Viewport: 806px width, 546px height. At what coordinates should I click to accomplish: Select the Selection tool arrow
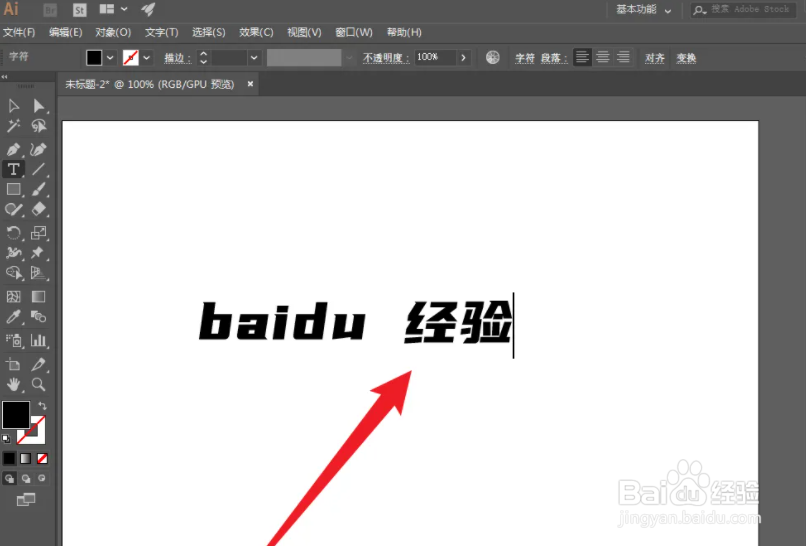coord(14,106)
